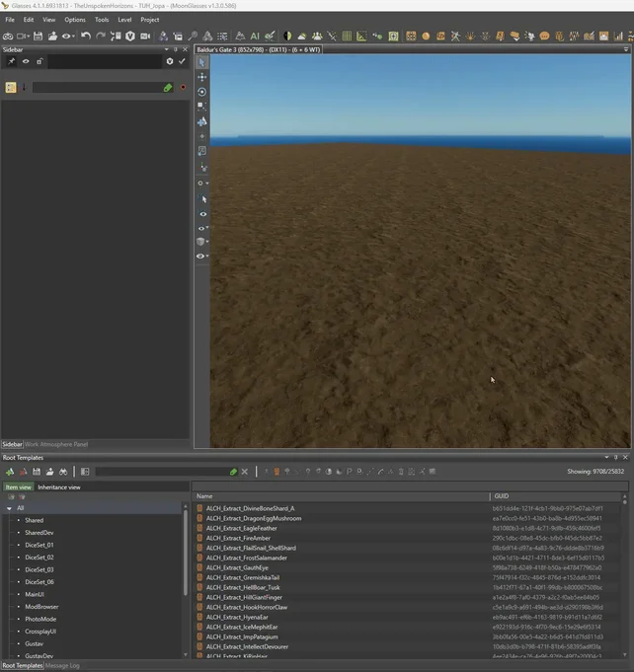Open the Sidebar panel options dropdown arrow

[x=167, y=49]
